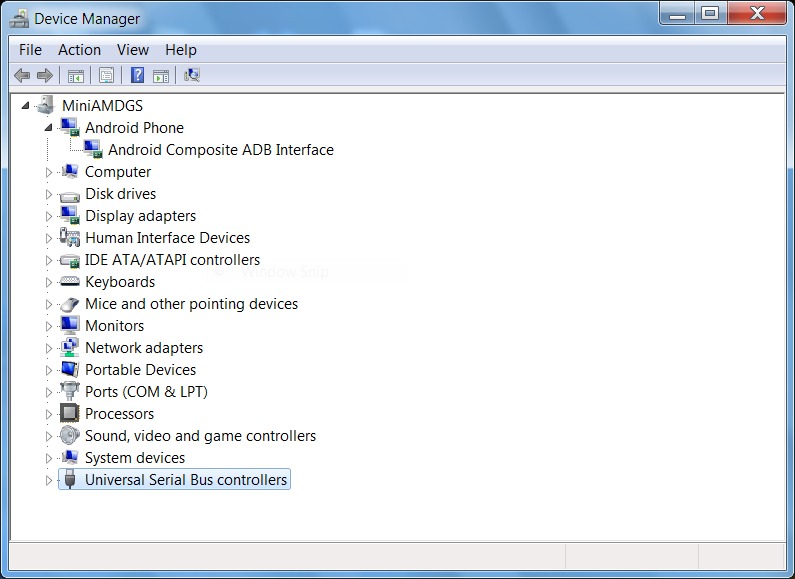
Task: Open the Action menu
Action: tap(79, 50)
